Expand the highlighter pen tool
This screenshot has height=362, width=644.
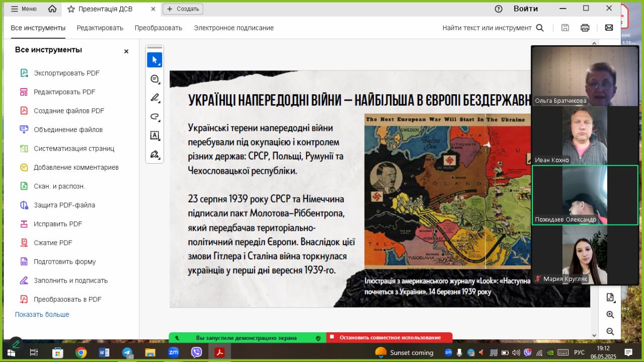[x=154, y=98]
